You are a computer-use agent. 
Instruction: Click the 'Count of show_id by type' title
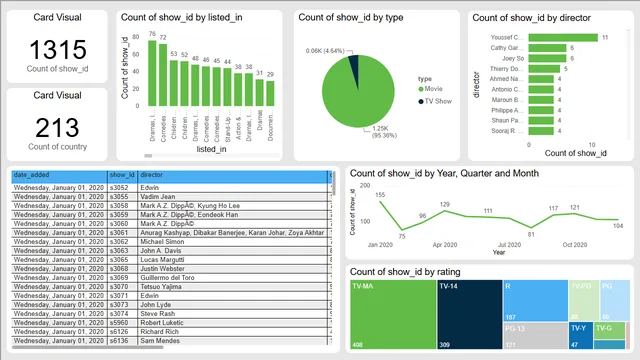(x=351, y=18)
